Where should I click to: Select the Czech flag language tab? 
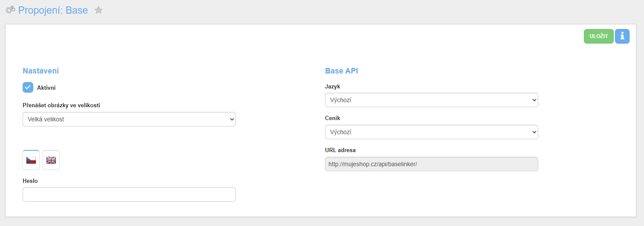31,160
